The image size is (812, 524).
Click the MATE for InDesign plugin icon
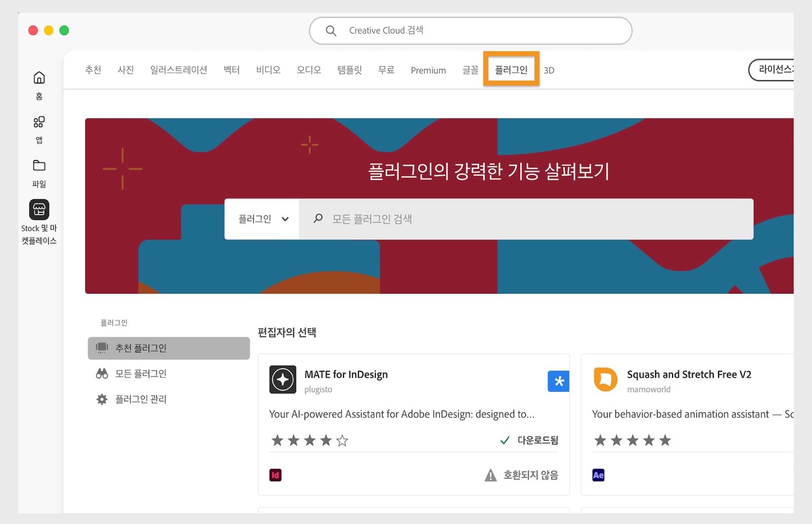(283, 379)
